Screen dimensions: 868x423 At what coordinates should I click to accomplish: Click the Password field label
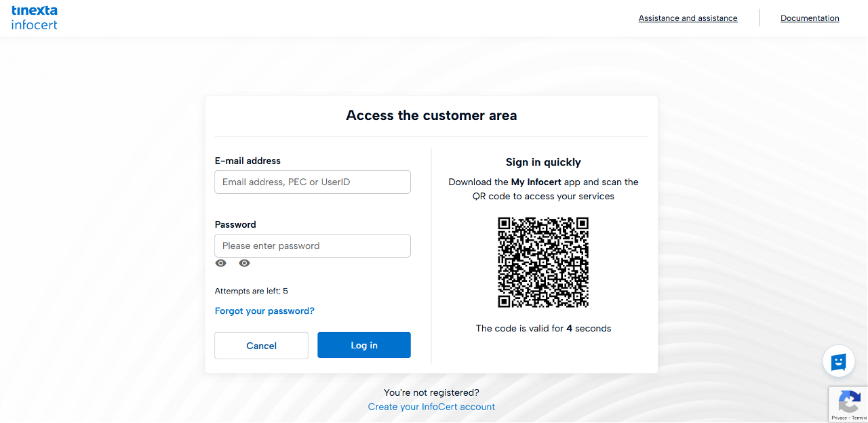click(235, 225)
